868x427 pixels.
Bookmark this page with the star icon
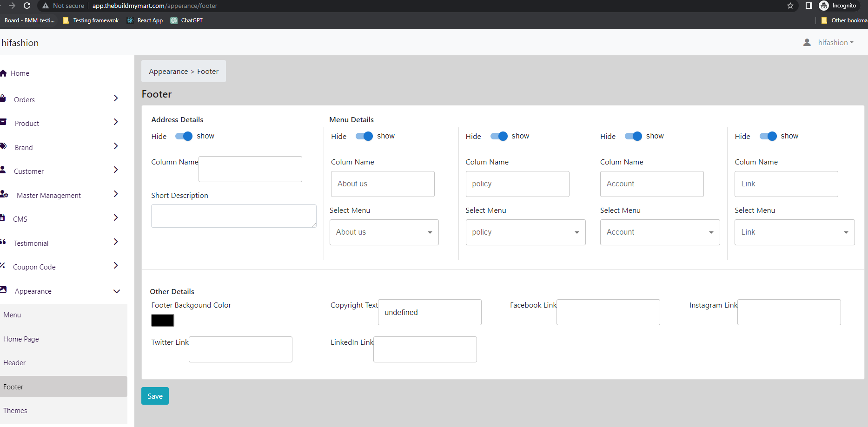790,6
